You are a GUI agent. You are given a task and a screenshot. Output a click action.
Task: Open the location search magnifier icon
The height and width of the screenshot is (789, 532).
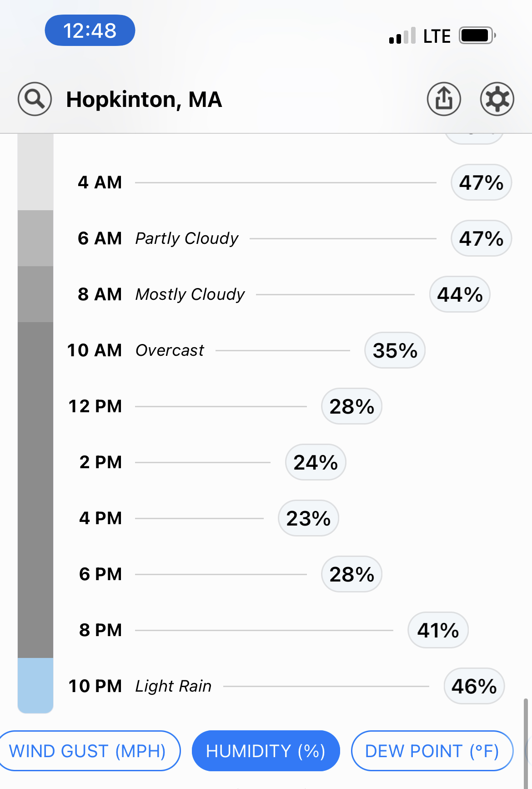coord(35,99)
